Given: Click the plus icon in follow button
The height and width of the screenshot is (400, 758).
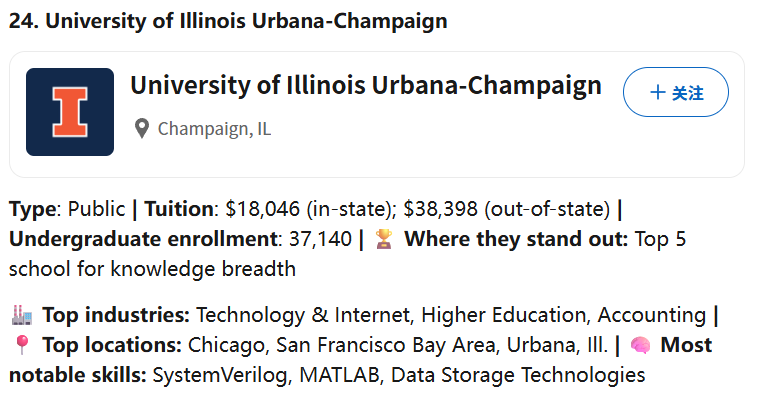Looking at the screenshot, I should click(657, 92).
